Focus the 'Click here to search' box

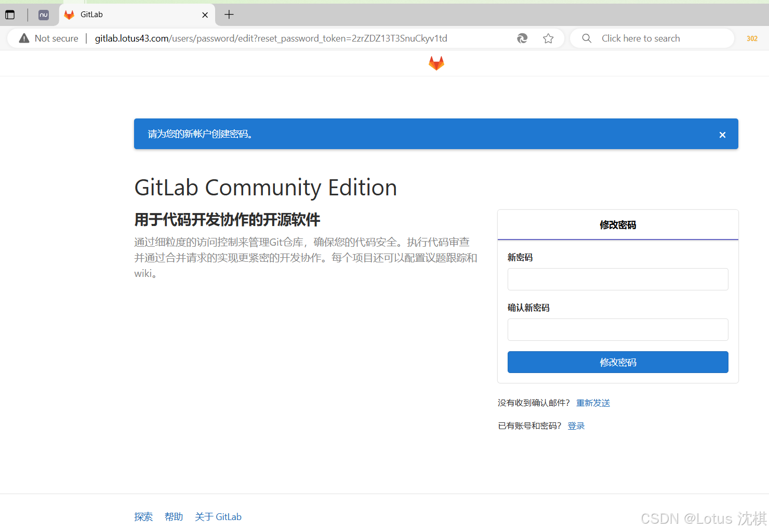point(652,38)
